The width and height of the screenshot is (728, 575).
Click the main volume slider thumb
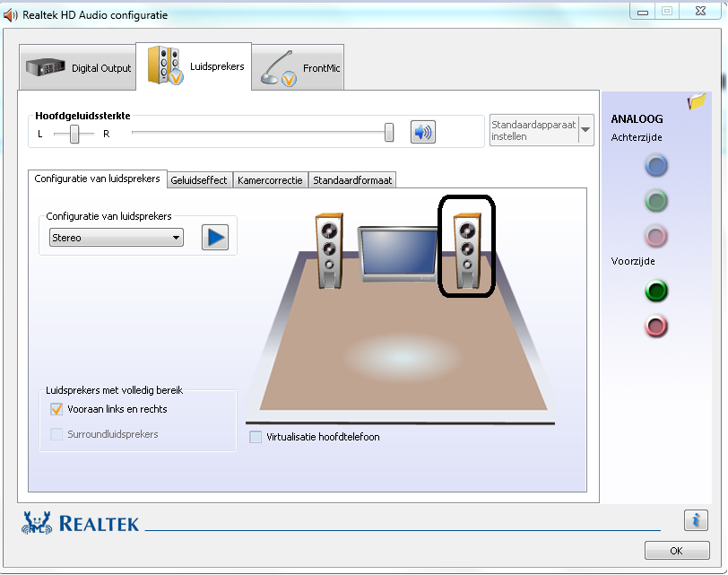pyautogui.click(x=389, y=133)
